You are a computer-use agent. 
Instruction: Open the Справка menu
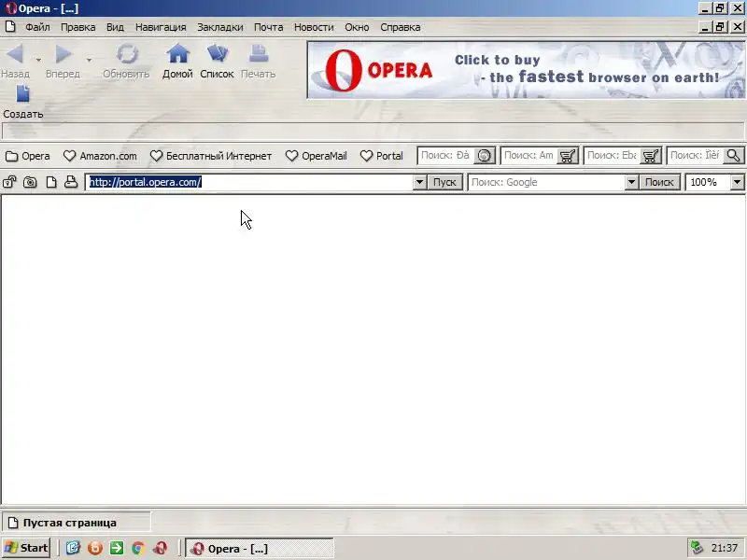[x=401, y=27]
